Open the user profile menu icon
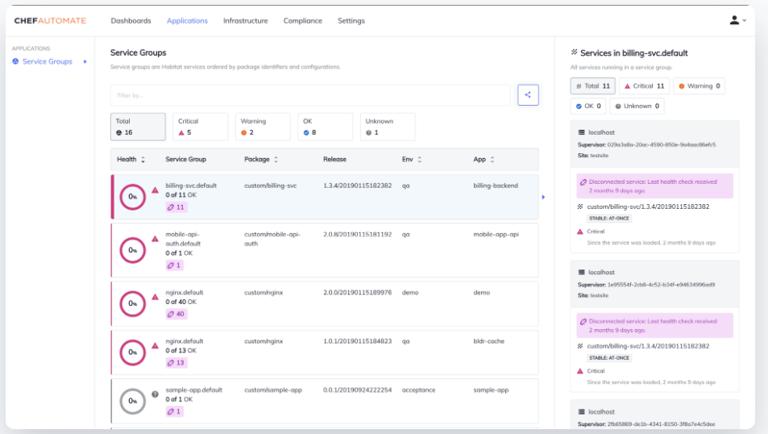 [736, 20]
